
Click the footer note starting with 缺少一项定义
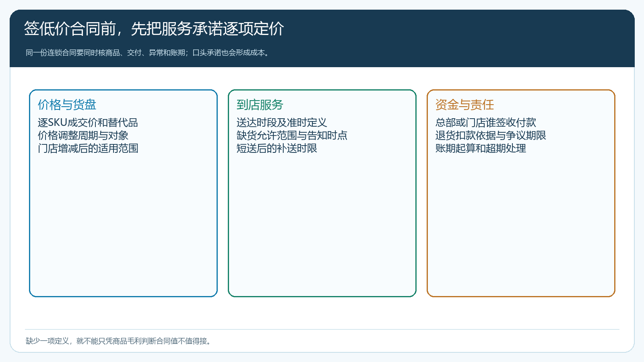tap(118, 341)
